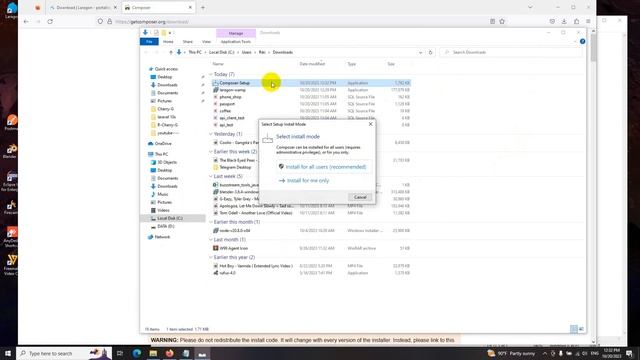The width and height of the screenshot is (640, 360).
Task: Switch to the View ribbon tab
Action: 207,42
